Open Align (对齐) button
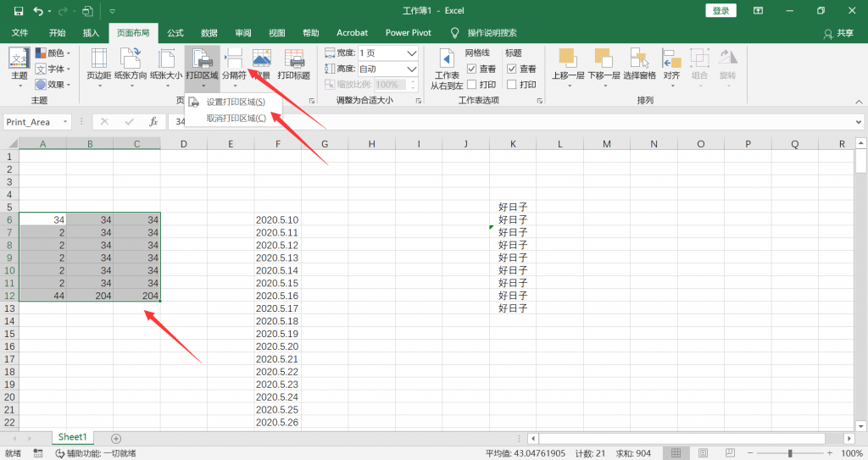Screen dimensions: 868x460 tap(671, 66)
